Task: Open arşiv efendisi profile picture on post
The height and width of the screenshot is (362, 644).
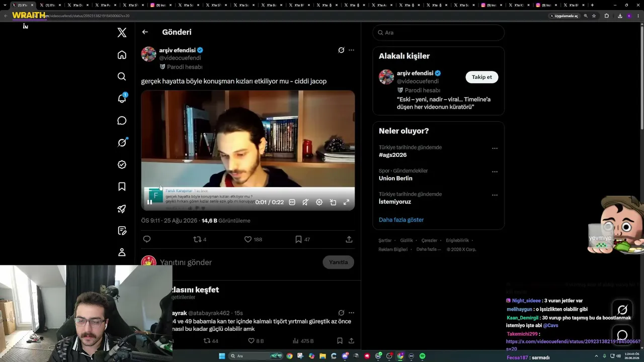Action: 148,54
